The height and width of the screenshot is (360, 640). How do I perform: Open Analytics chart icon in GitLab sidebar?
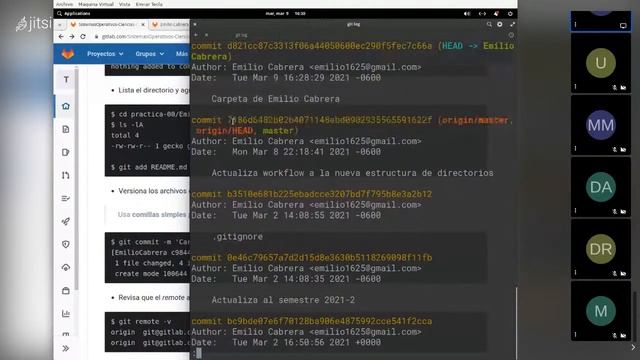click(66, 313)
